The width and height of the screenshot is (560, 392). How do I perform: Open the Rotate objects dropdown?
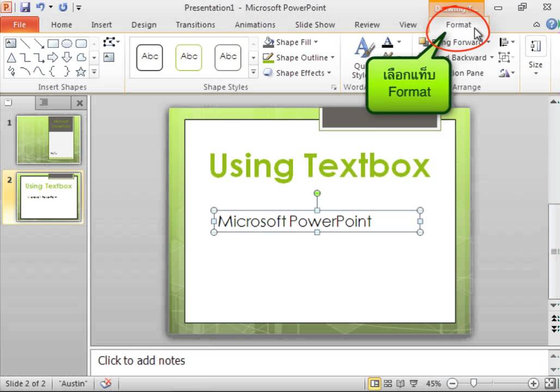(507, 73)
